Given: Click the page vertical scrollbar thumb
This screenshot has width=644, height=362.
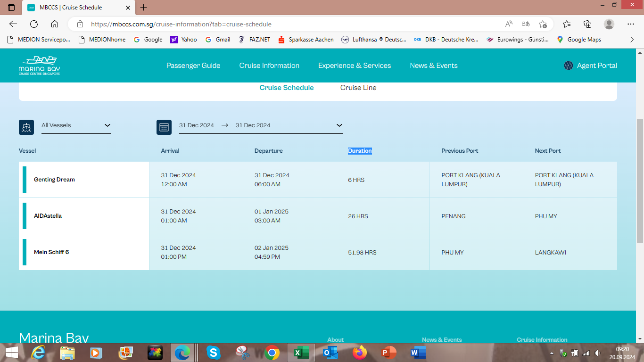Looking at the screenshot, I should (640, 181).
